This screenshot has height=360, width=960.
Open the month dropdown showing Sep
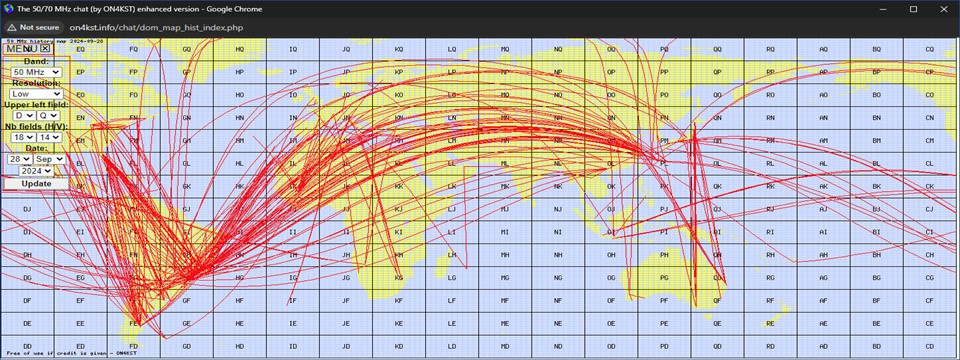coord(50,159)
